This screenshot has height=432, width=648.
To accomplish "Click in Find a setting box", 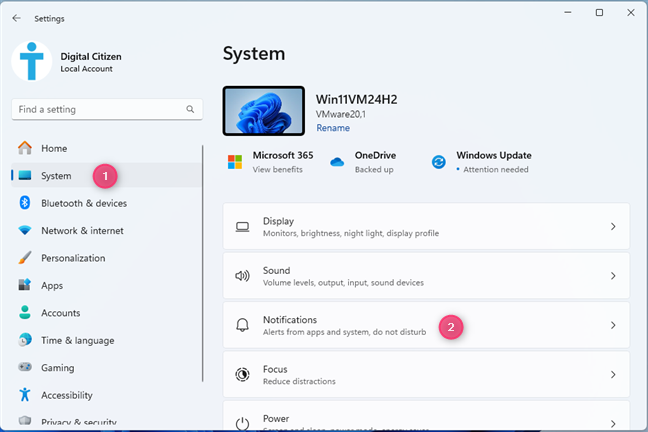I will point(107,109).
